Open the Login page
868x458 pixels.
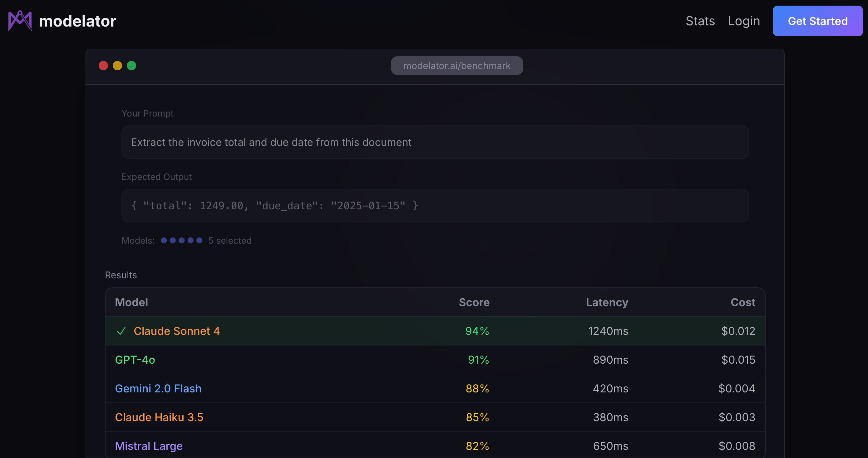[x=744, y=21]
